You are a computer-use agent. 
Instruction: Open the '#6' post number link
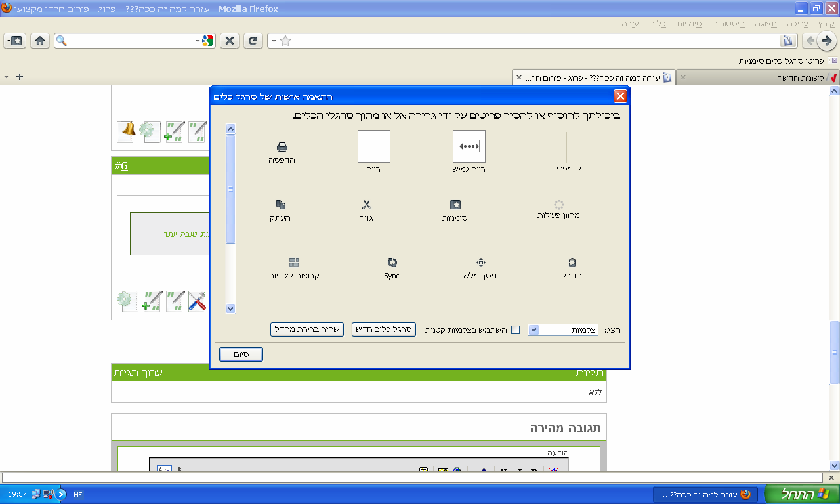tap(121, 165)
